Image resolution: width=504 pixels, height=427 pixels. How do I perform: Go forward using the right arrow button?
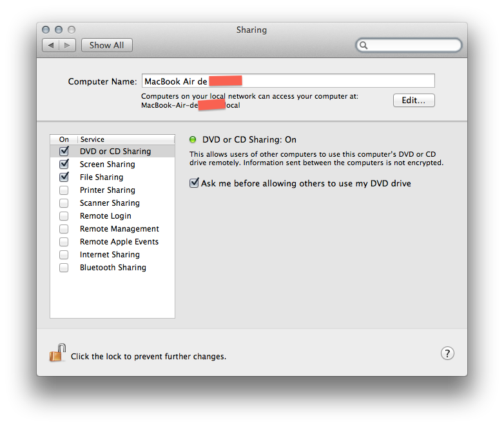(69, 45)
